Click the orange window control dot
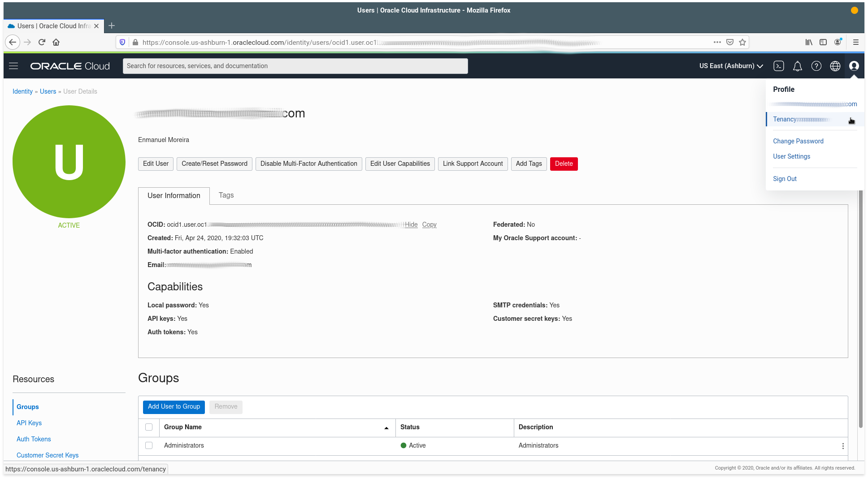The height and width of the screenshot is (479, 868). click(855, 10)
